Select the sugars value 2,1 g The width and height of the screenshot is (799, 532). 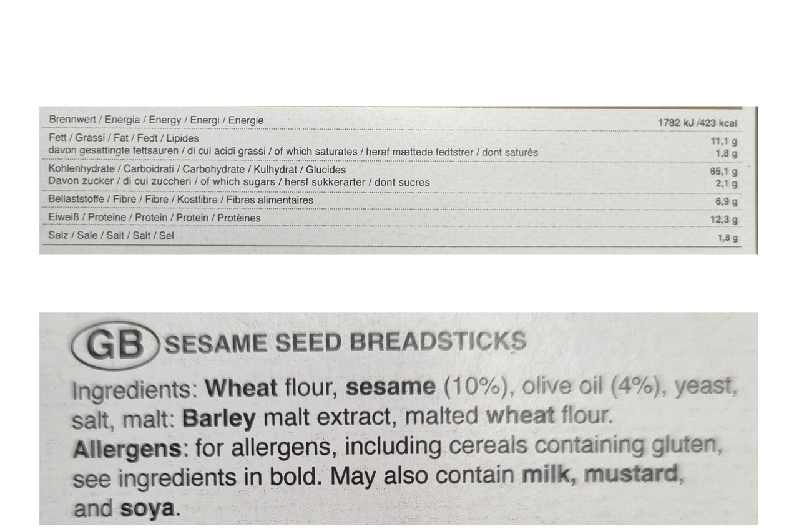[x=727, y=183]
